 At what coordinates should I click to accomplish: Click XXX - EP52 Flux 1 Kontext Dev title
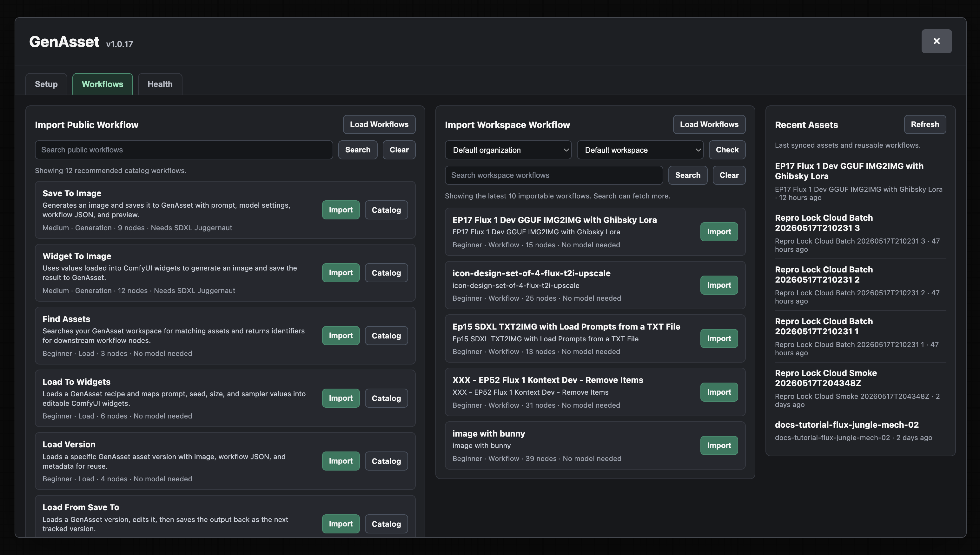point(548,380)
